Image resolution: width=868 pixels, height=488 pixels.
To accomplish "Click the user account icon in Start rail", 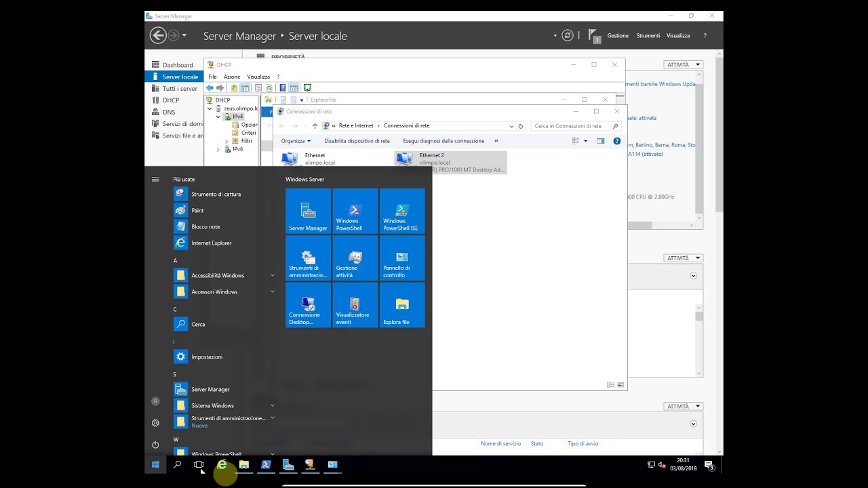I will coord(155,401).
